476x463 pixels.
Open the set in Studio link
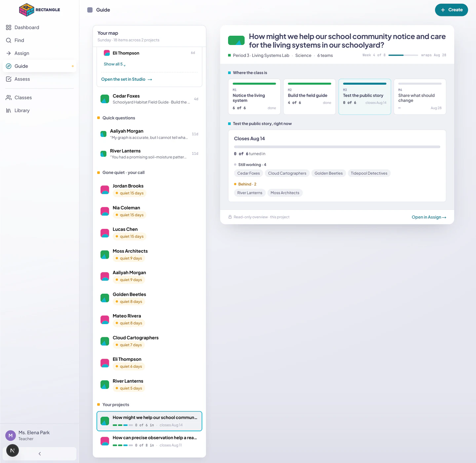click(x=127, y=79)
